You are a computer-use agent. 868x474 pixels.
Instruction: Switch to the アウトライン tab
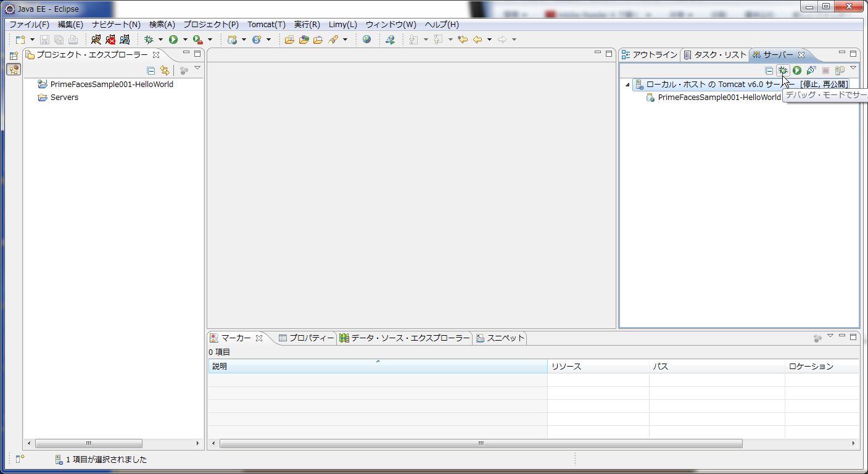click(x=650, y=55)
